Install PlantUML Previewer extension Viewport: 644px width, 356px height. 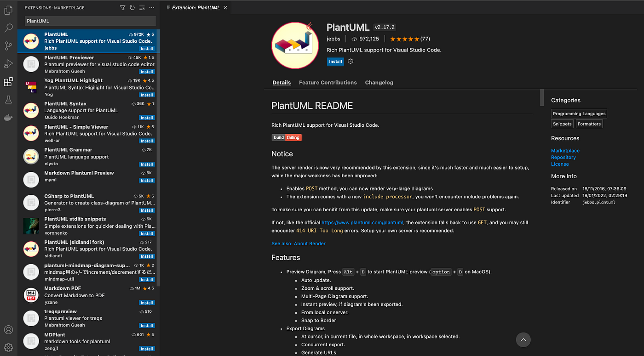tap(147, 72)
